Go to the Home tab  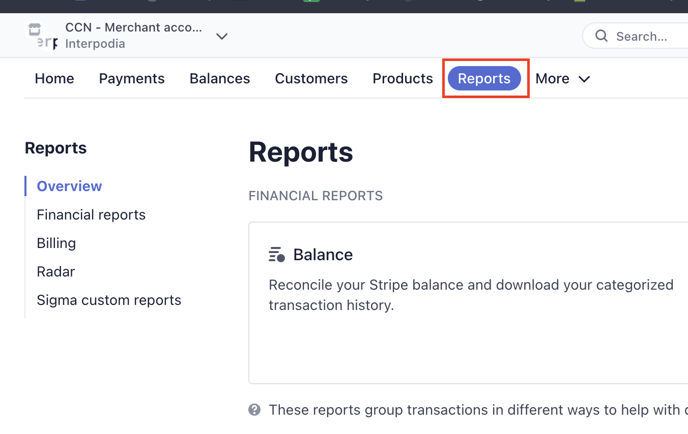pyautogui.click(x=54, y=78)
